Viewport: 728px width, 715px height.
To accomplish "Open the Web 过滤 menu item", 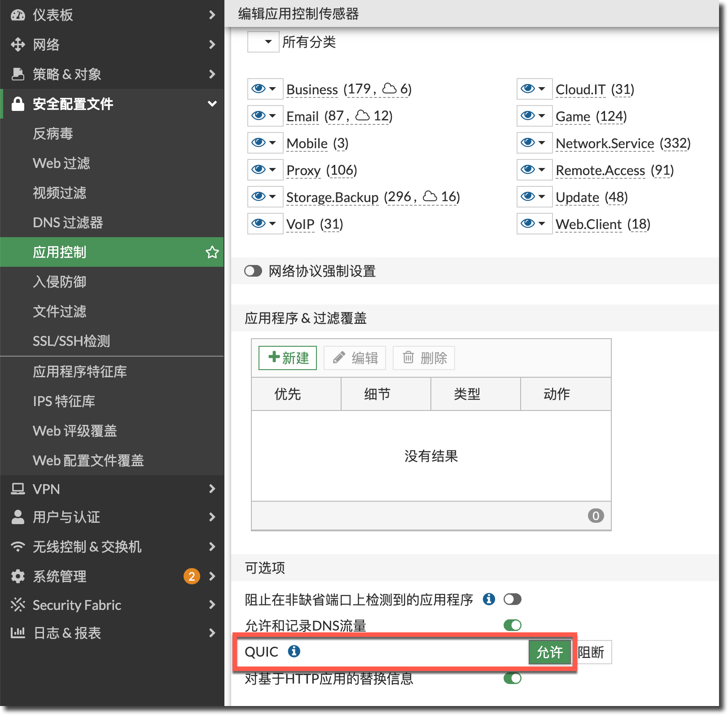I will (x=61, y=163).
